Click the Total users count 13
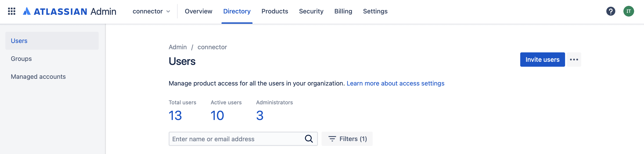The height and width of the screenshot is (154, 644). (175, 115)
